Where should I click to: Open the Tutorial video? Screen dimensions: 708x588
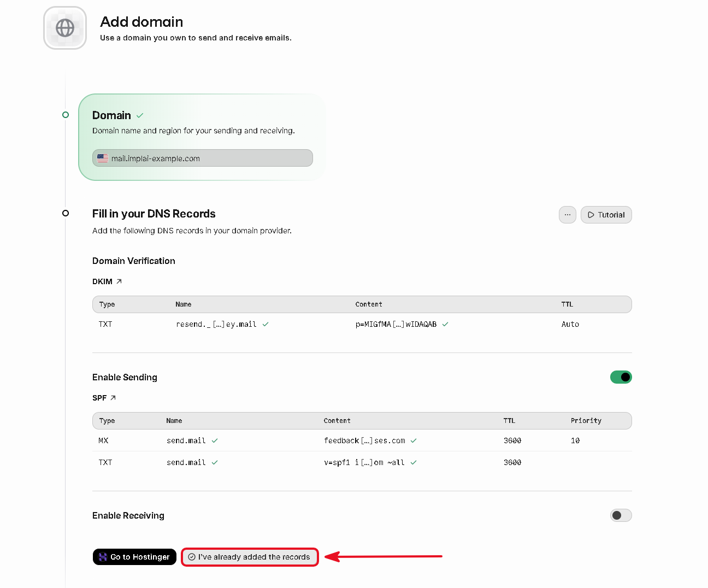pyautogui.click(x=606, y=215)
